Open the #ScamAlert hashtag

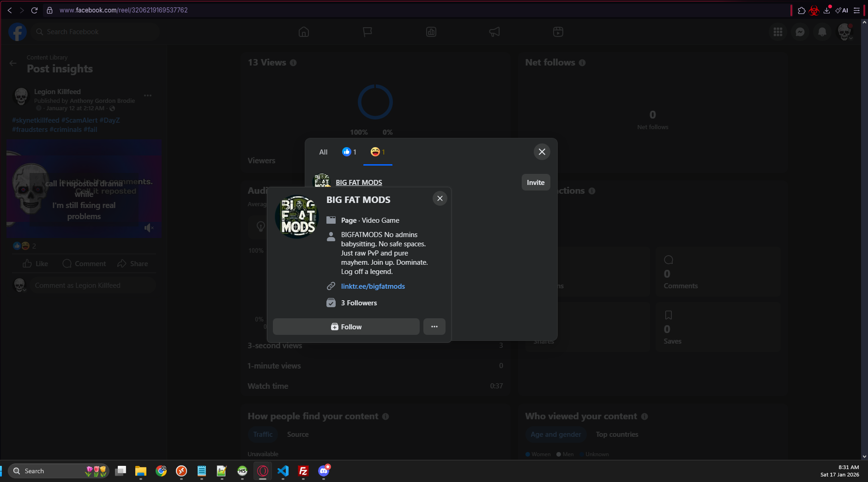point(79,120)
